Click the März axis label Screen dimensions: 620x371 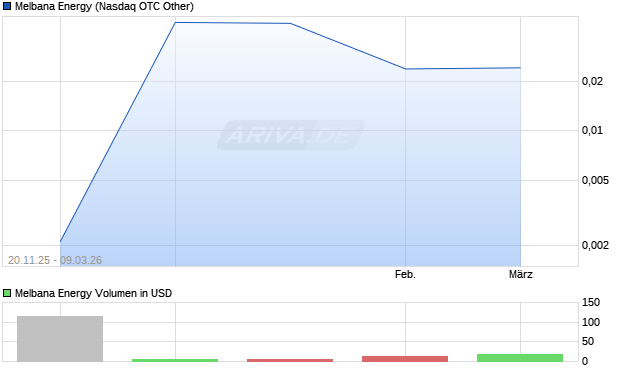tap(520, 274)
